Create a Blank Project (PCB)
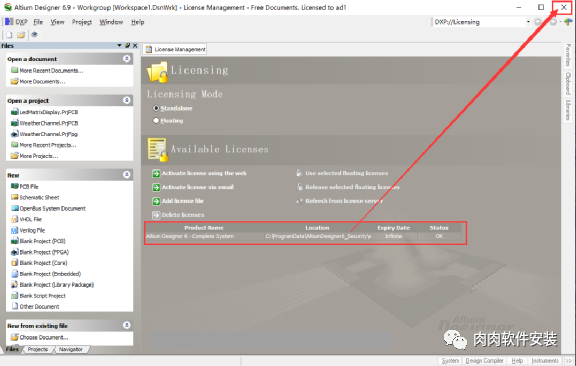 pos(38,241)
